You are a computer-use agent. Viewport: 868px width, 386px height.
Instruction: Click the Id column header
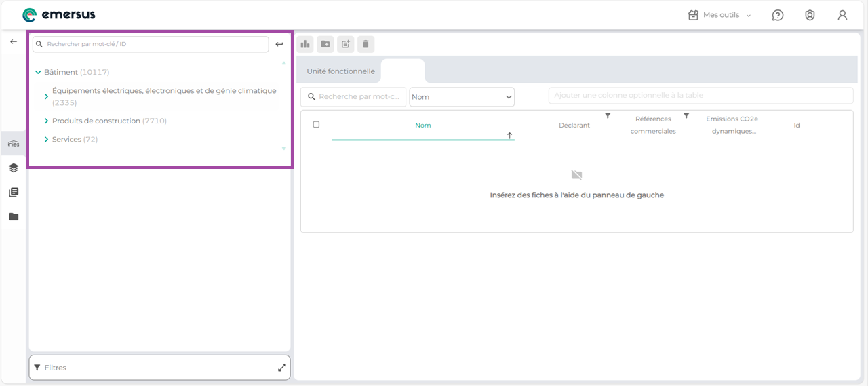797,126
